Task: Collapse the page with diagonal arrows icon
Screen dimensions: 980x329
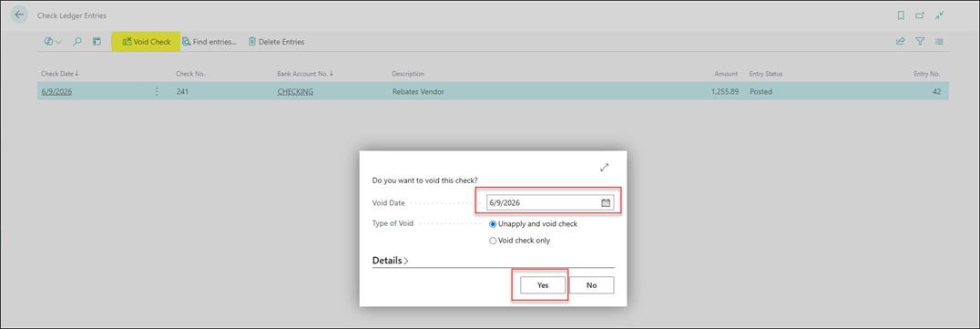Action: pyautogui.click(x=939, y=15)
